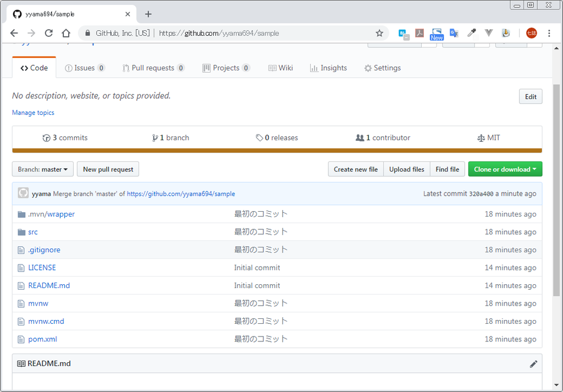Open the Pull requests tab
The height and width of the screenshot is (392, 563).
click(153, 68)
